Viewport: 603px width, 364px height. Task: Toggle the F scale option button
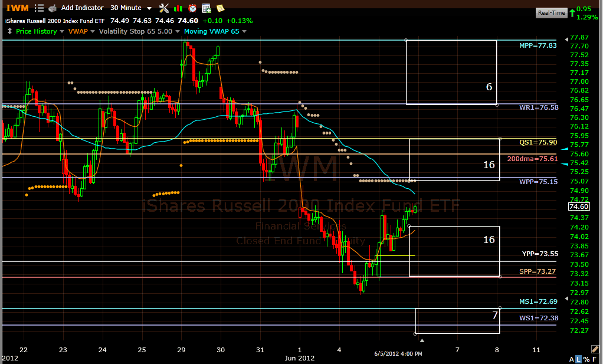tap(595, 359)
